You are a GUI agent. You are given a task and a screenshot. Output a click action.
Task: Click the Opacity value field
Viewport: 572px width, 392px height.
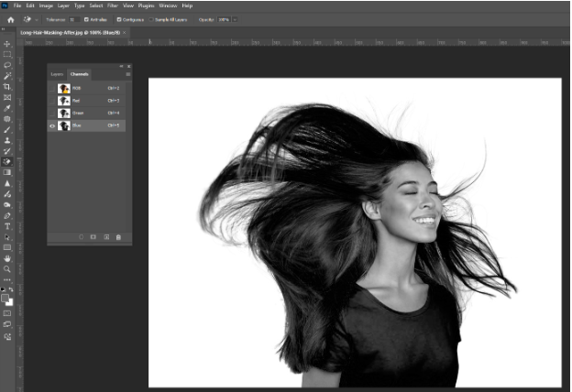click(x=224, y=19)
